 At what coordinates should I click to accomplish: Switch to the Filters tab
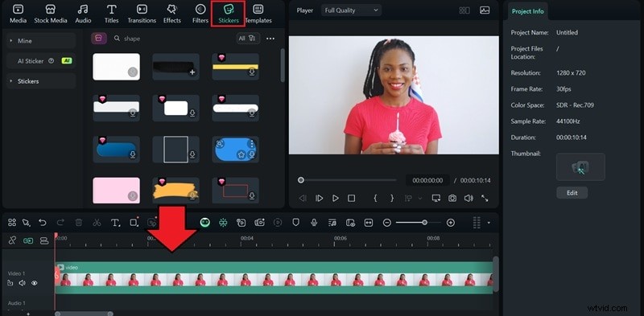(200, 14)
